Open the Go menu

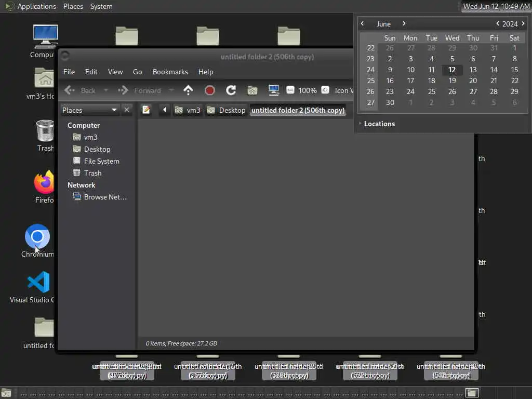pyautogui.click(x=137, y=72)
